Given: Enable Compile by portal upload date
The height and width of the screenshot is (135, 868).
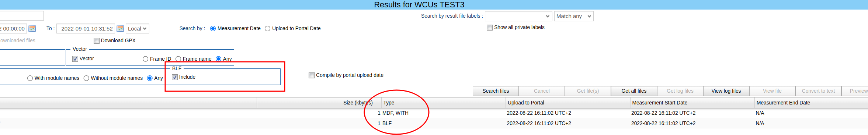Looking at the screenshot, I should click(x=312, y=75).
